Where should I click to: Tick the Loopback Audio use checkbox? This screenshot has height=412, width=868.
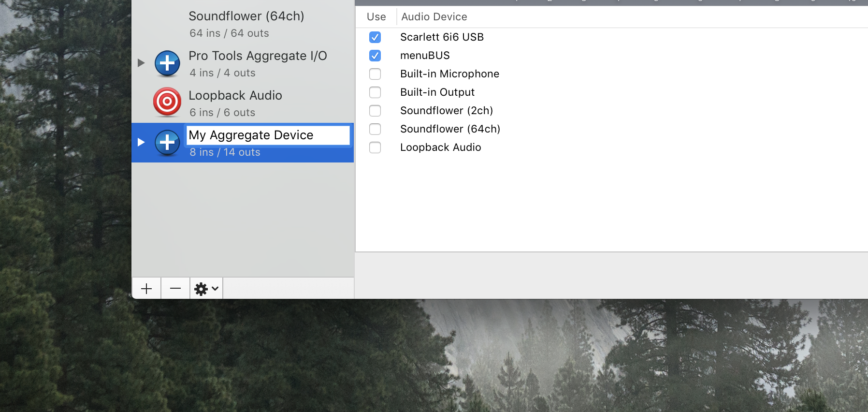tap(375, 147)
